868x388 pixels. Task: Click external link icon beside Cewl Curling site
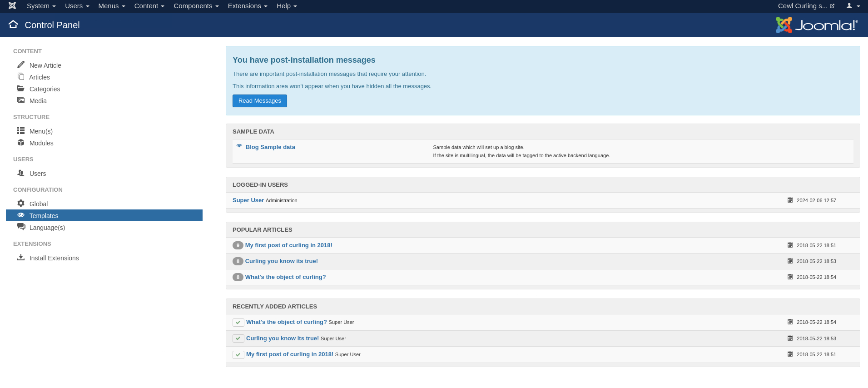point(832,6)
